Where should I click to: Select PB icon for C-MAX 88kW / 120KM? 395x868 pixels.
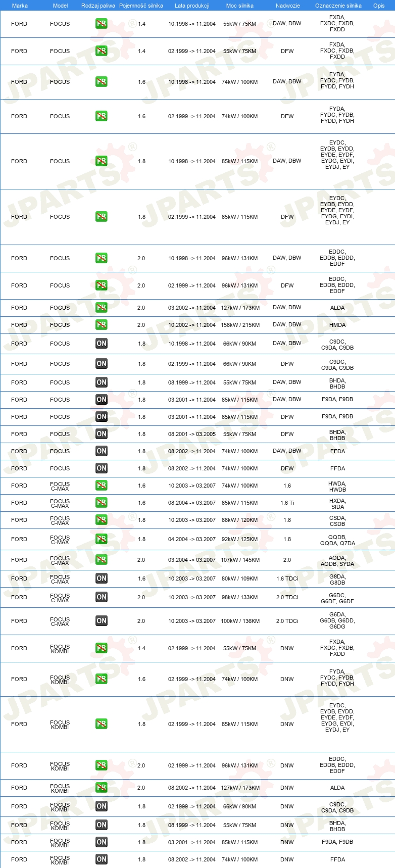click(102, 520)
